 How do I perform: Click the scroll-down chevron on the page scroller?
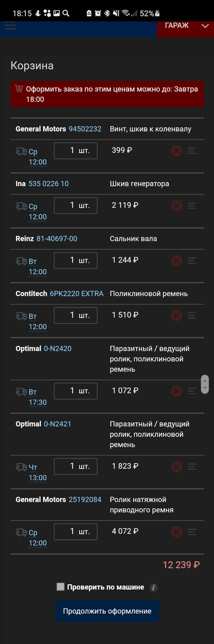(x=206, y=388)
